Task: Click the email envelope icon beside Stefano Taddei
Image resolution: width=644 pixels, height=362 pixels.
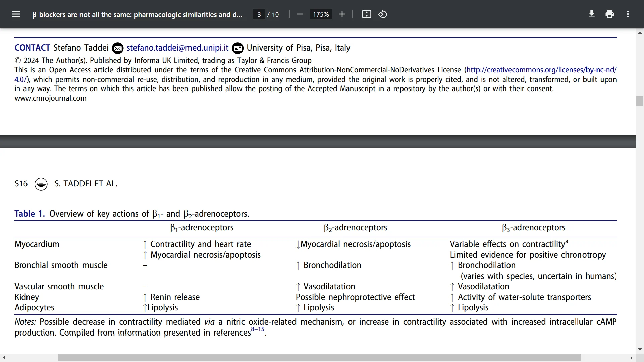Action: [117, 48]
